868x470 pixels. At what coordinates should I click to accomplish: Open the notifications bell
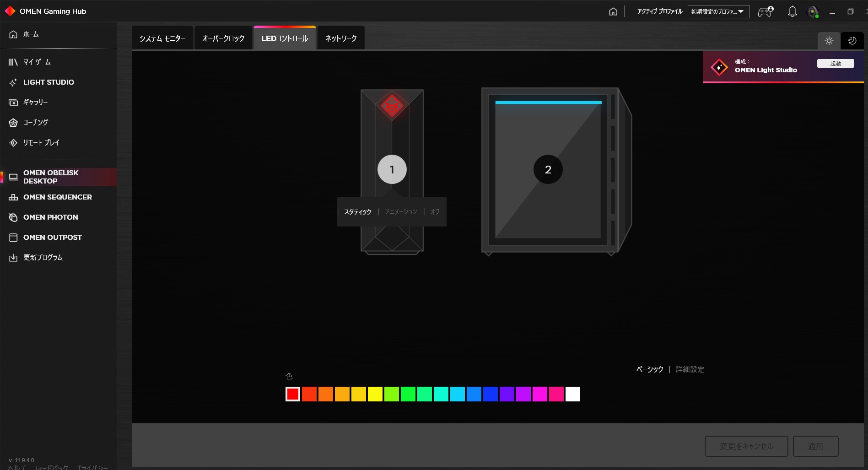pyautogui.click(x=792, y=12)
